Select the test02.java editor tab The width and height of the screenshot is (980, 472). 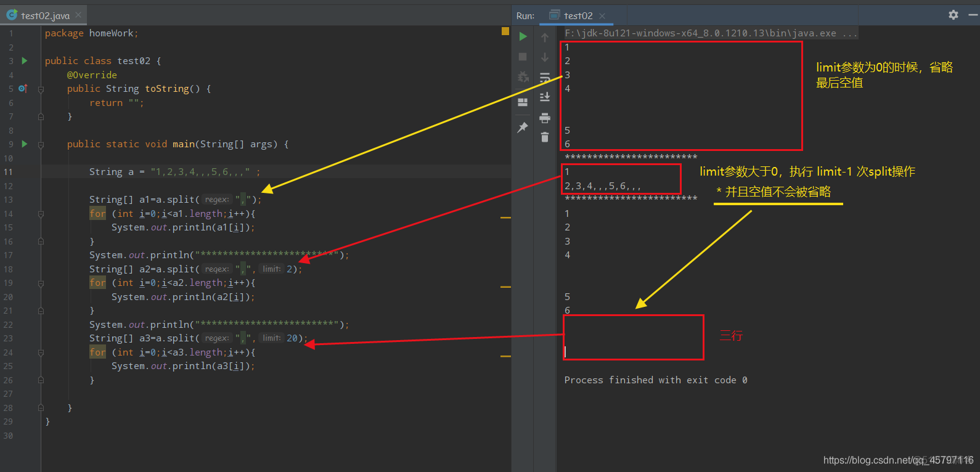tap(45, 15)
